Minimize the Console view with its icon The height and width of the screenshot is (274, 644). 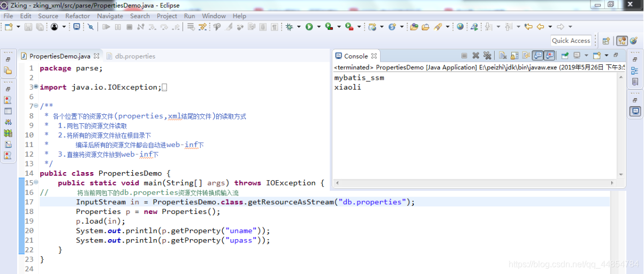[x=615, y=55]
